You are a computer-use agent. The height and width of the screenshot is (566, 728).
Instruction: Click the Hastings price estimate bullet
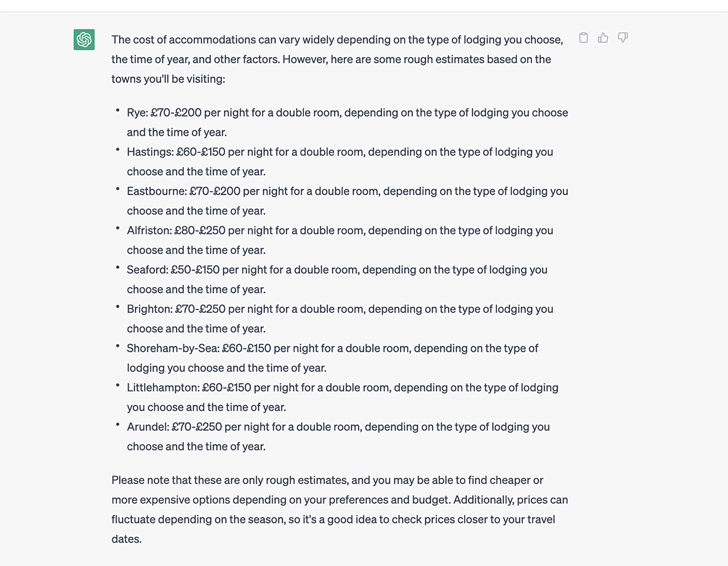pos(340,161)
